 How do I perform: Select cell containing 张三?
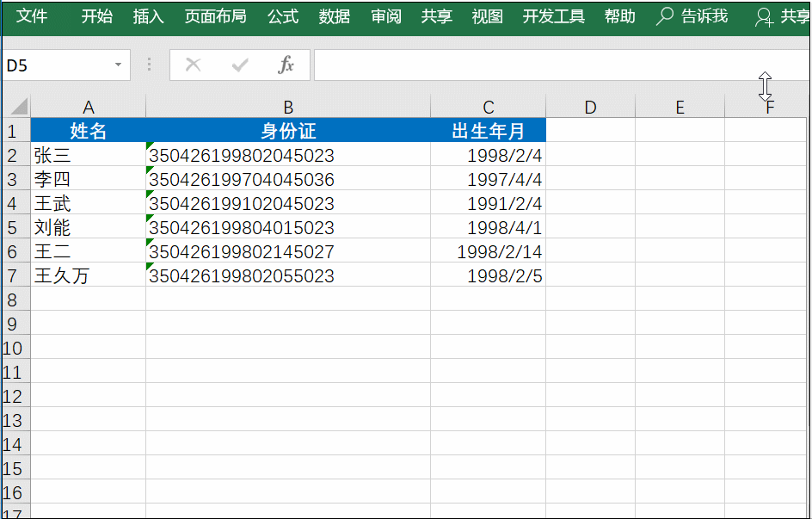(x=88, y=154)
